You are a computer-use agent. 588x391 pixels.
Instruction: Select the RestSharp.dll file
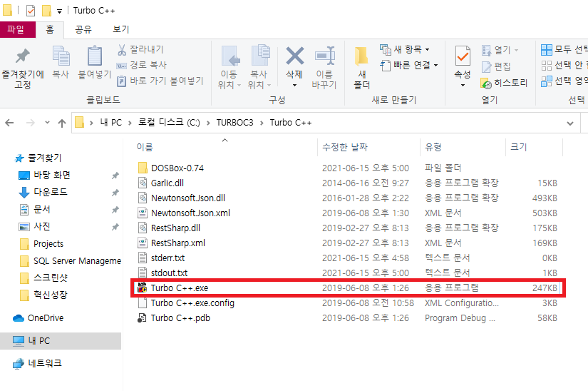click(x=348, y=228)
